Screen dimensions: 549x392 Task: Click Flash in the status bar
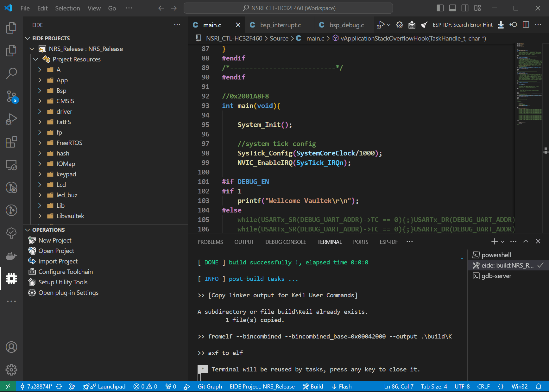click(x=342, y=387)
